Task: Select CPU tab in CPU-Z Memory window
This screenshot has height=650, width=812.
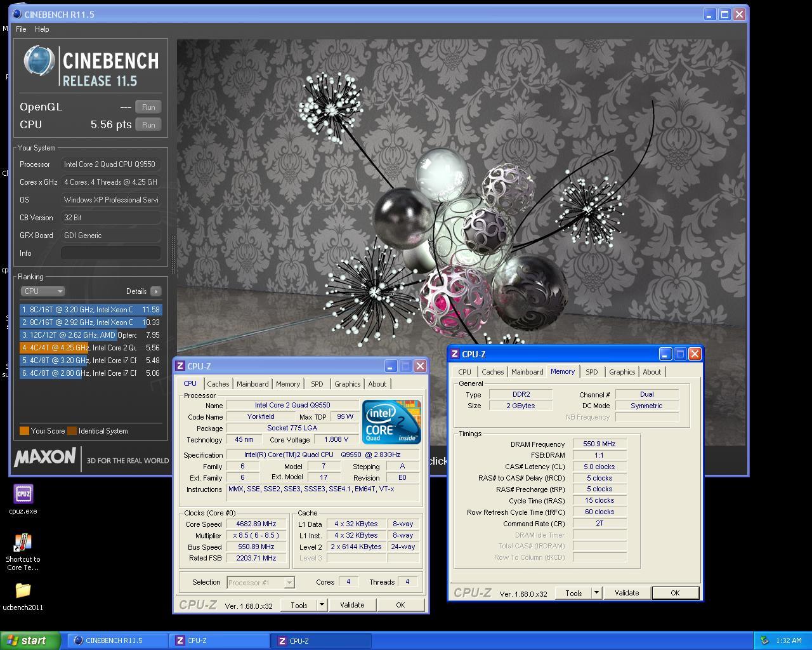Action: [465, 372]
